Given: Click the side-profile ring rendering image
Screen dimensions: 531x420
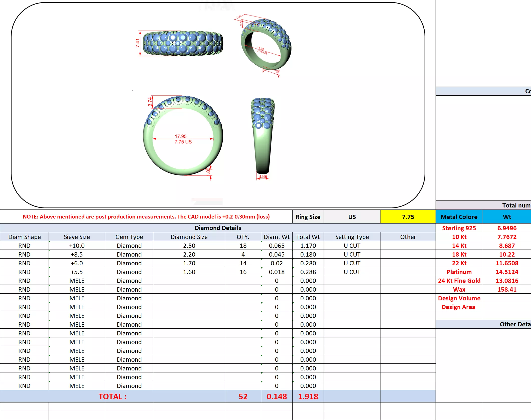Looking at the screenshot, I should click(262, 135).
